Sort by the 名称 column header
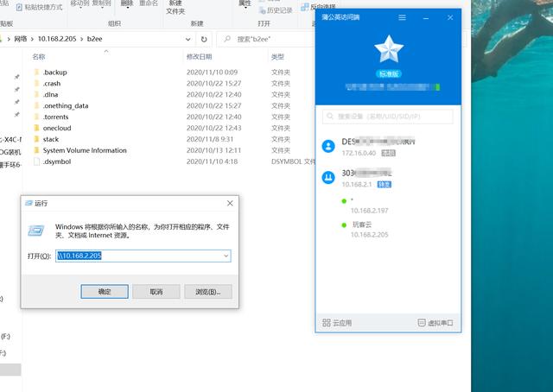This screenshot has height=392, width=553. click(x=39, y=57)
